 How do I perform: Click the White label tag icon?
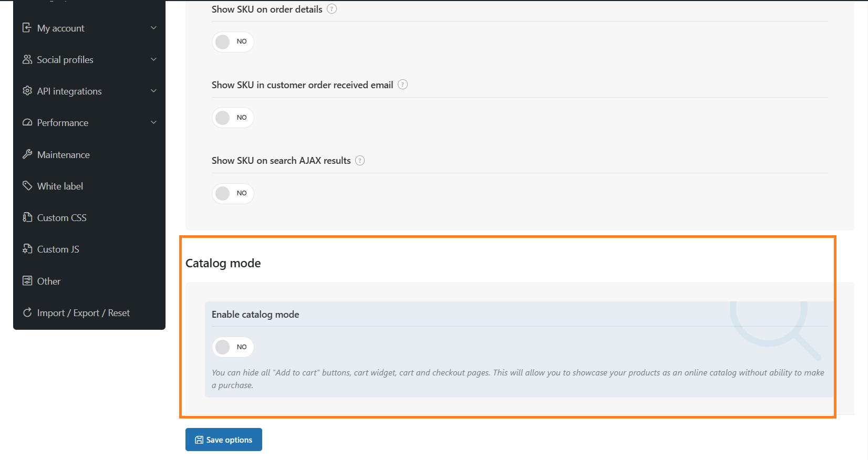[x=27, y=186]
